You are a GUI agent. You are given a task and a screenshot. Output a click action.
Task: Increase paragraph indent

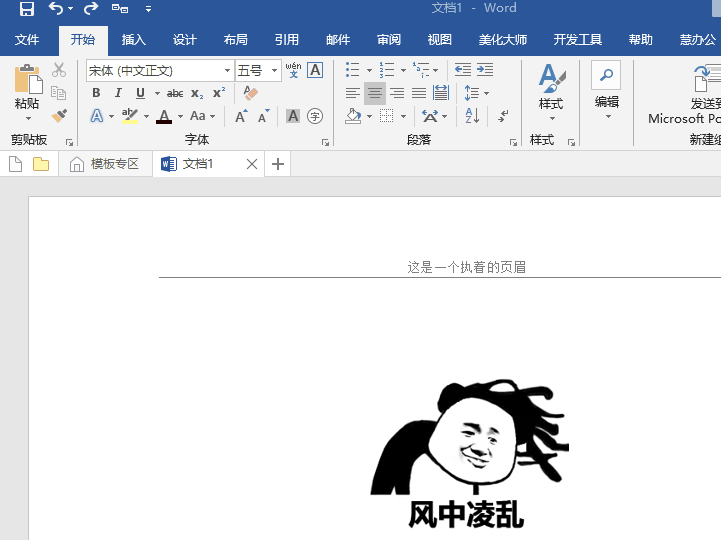point(485,70)
